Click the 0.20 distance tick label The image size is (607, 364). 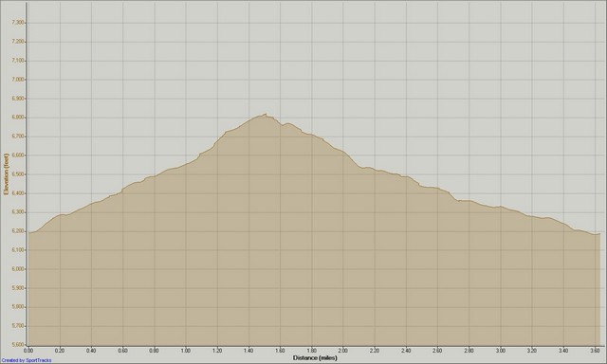pos(60,351)
